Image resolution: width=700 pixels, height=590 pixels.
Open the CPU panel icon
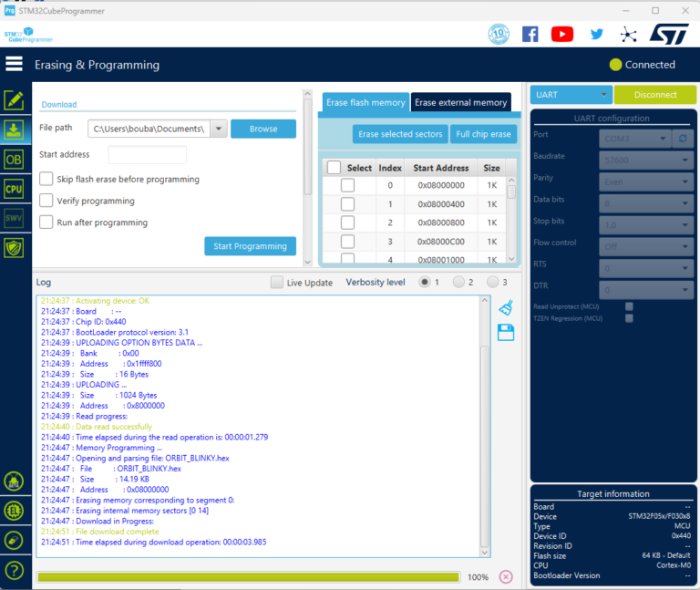pyautogui.click(x=14, y=189)
